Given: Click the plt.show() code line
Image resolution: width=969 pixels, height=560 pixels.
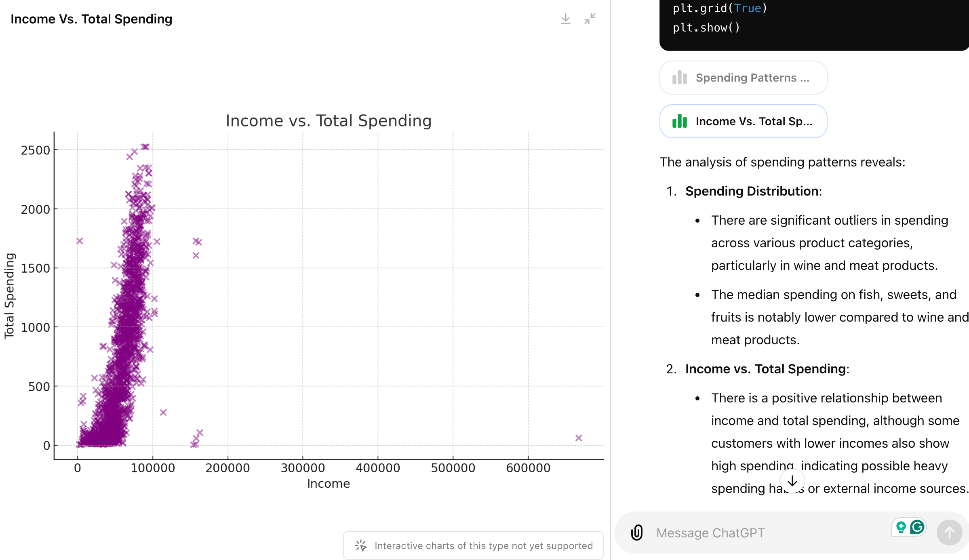Looking at the screenshot, I should click(706, 27).
